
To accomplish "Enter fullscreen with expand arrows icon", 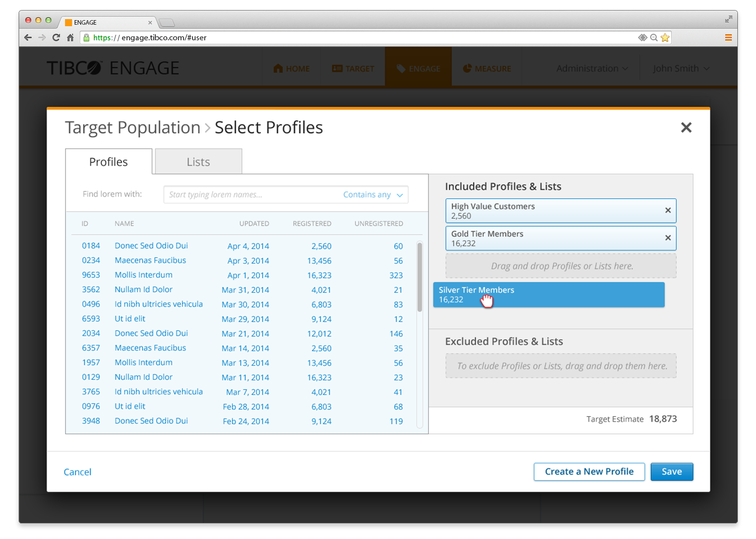I will point(728,19).
